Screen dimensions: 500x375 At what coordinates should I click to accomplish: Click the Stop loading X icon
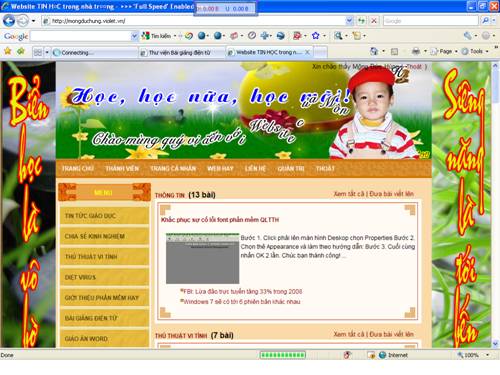pos(374,21)
